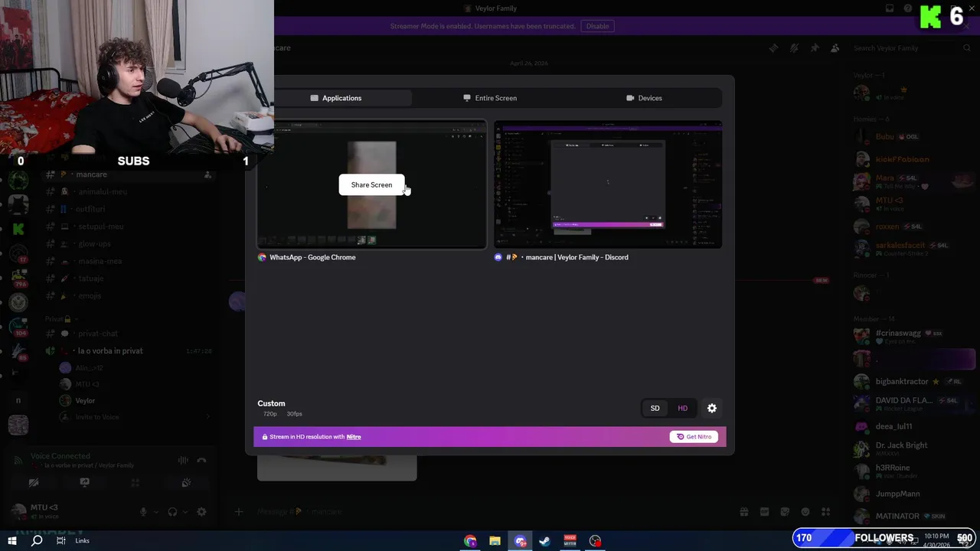The height and width of the screenshot is (551, 980).
Task: Open emoji picker icon
Action: coord(805,511)
